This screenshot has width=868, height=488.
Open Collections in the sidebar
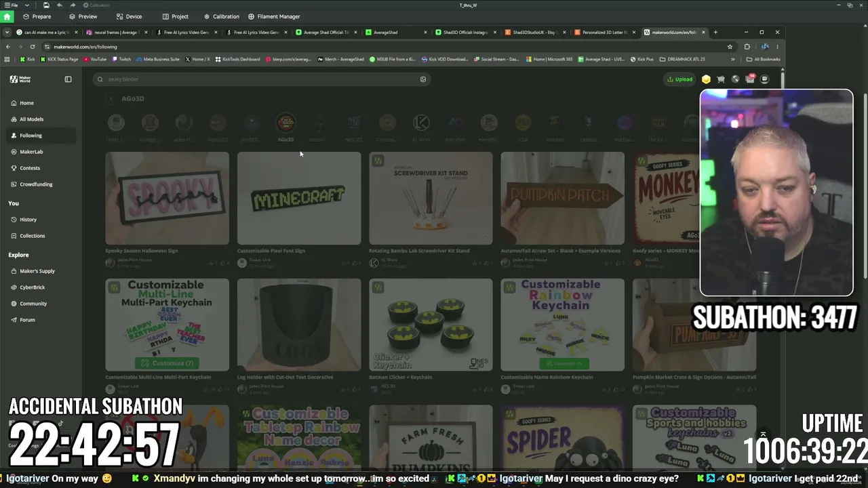[41, 236]
